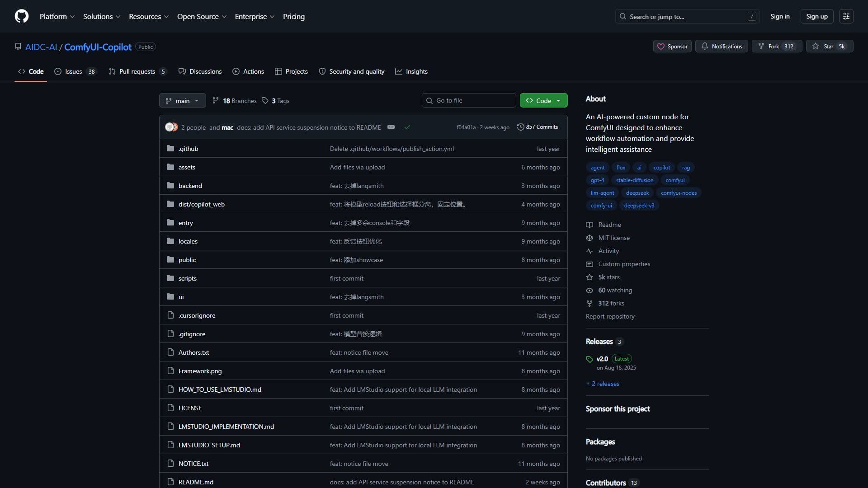868x488 pixels.
Task: Click the README.md file icon
Action: [170, 482]
